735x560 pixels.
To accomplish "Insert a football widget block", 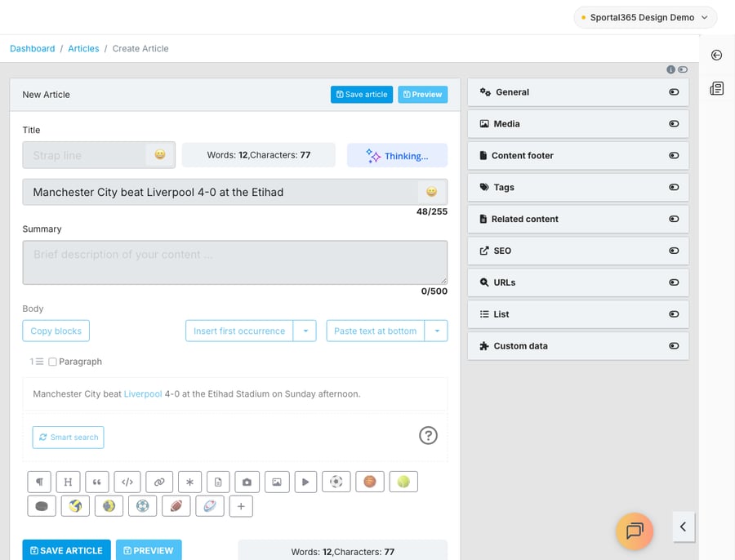I will pyautogui.click(x=336, y=482).
